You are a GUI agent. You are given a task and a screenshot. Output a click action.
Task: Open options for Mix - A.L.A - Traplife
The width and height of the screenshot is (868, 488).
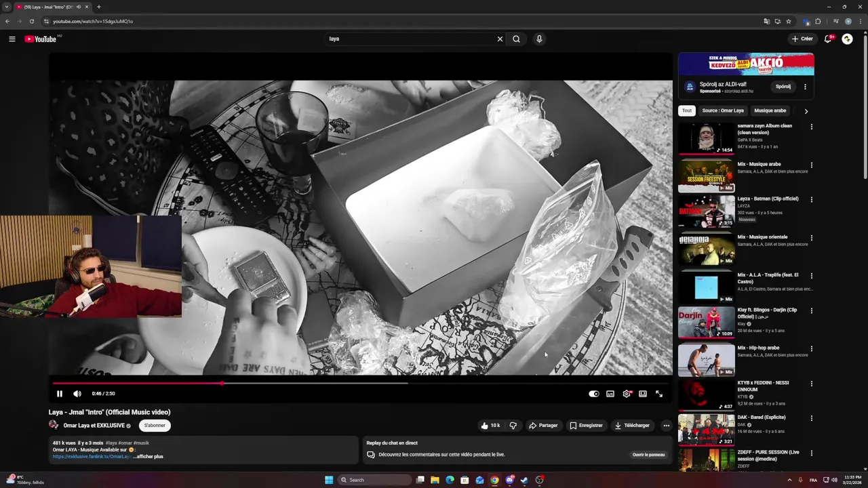pos(811,276)
